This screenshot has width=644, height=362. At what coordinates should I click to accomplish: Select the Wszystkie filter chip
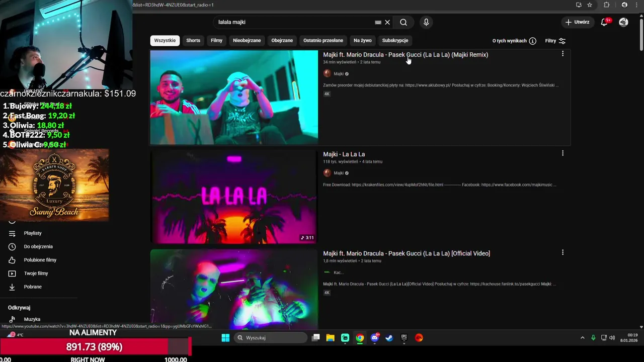coord(165,40)
